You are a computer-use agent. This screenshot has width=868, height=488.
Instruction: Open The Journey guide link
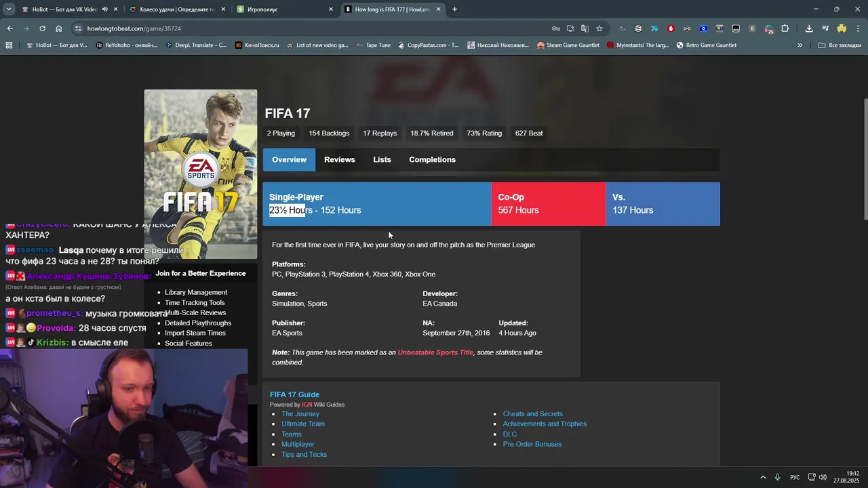(300, 414)
